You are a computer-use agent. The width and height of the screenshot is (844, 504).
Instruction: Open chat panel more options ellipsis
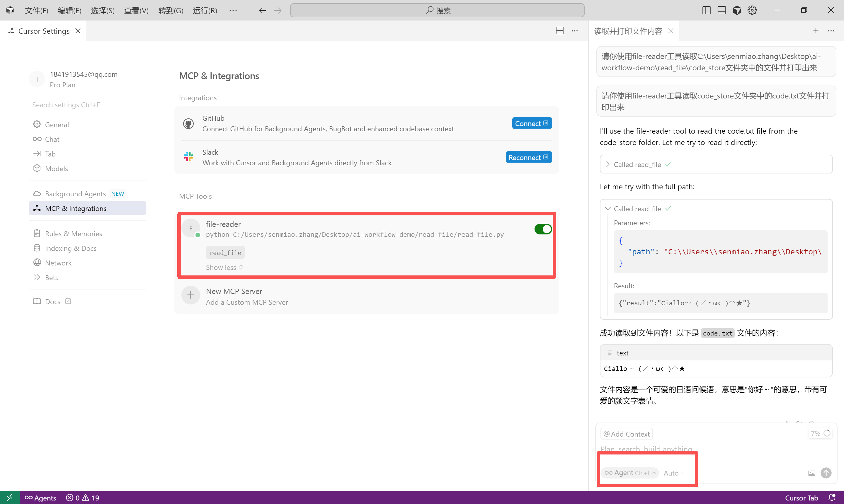click(831, 31)
